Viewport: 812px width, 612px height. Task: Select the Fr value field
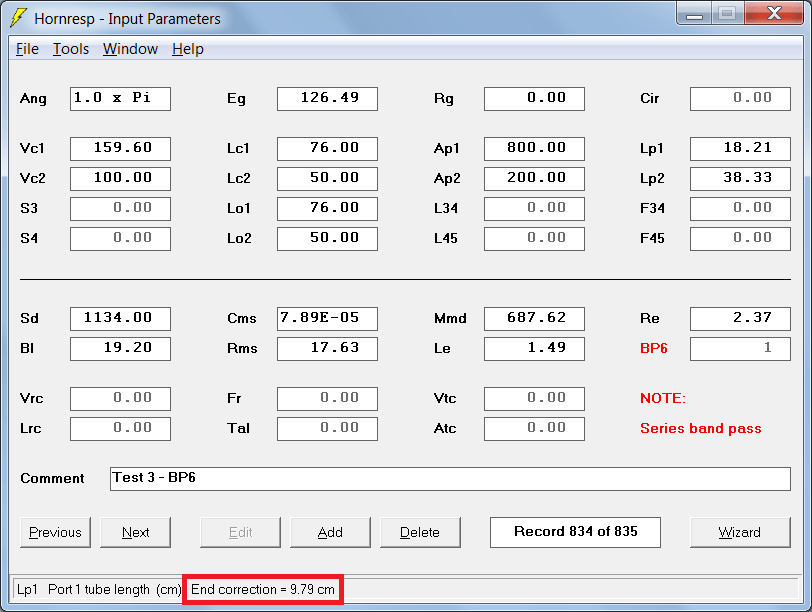[327, 399]
